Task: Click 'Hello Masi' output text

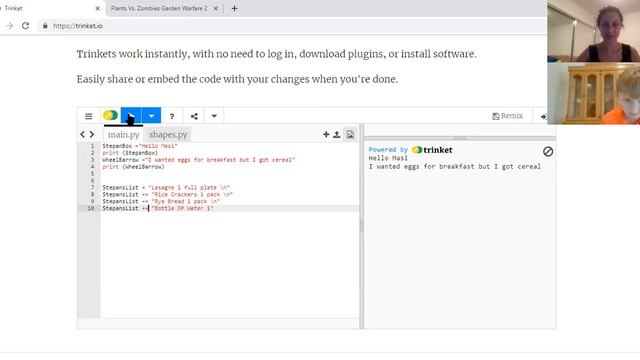Action: point(388,158)
